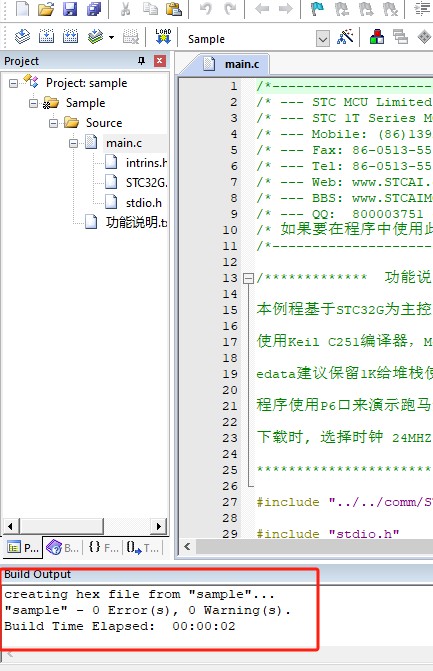Select Project: sample in tree
The height and width of the screenshot is (671, 433).
point(86,83)
